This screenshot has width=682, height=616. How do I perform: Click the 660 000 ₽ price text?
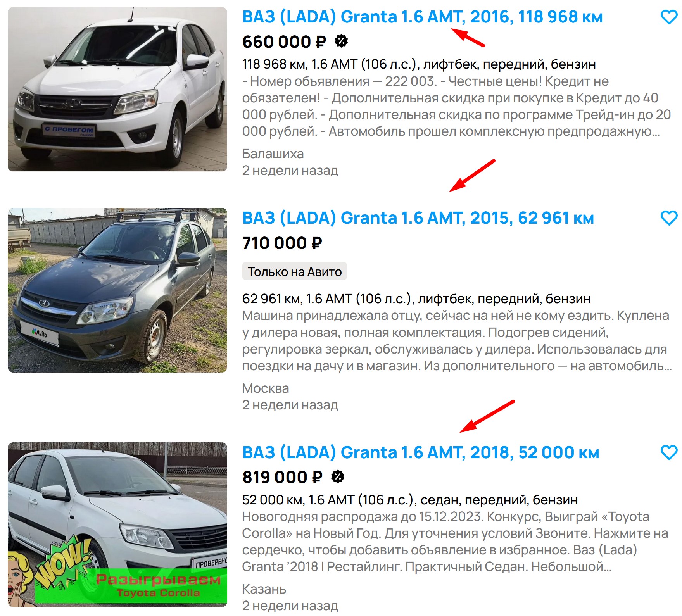pos(284,42)
